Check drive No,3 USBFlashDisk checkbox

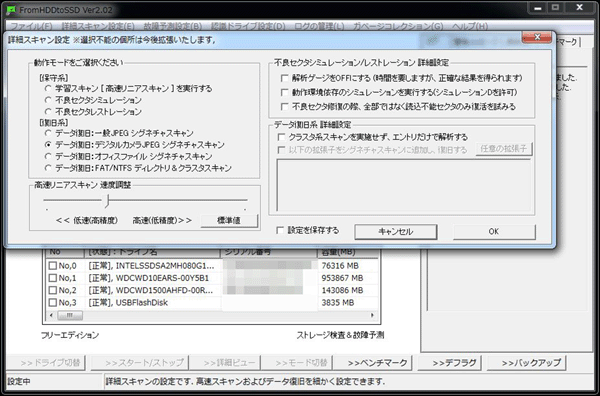[53, 302]
